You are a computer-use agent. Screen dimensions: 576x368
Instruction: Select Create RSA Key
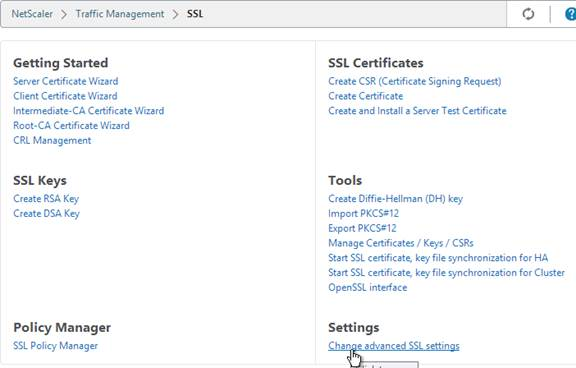coord(46,199)
